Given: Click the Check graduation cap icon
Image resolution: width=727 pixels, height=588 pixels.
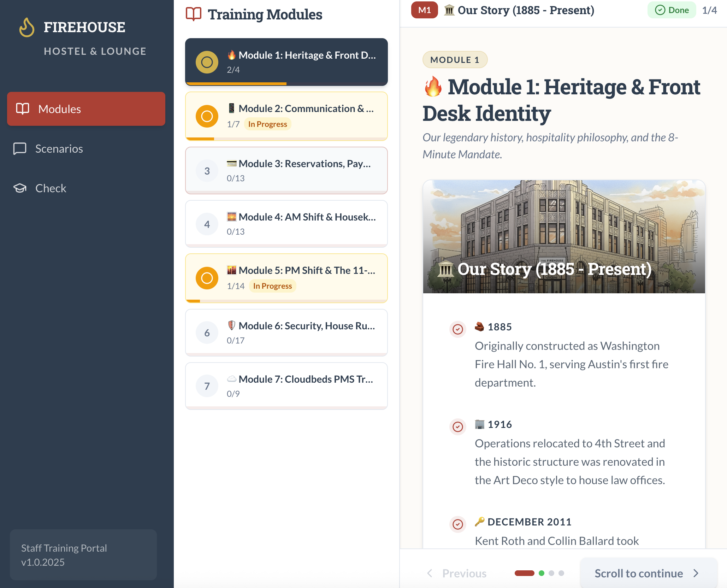Looking at the screenshot, I should (20, 188).
